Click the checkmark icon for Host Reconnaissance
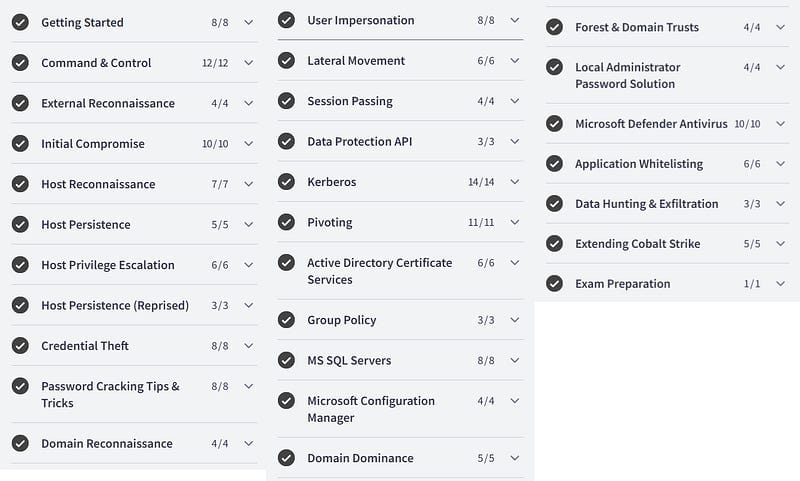This screenshot has height=481, width=800. [20, 184]
